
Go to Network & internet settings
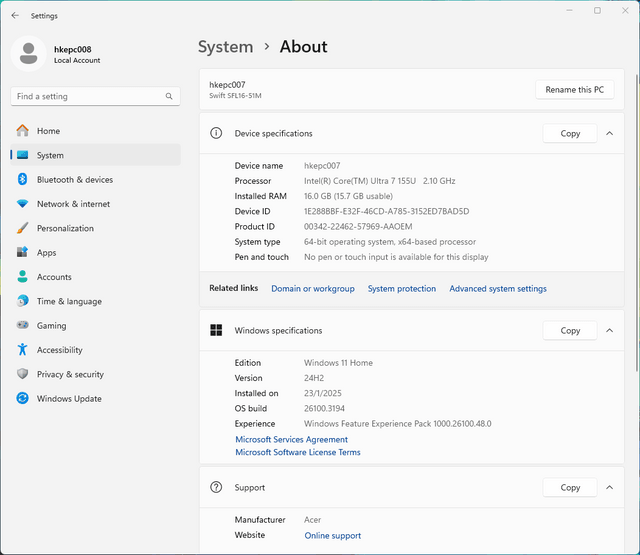click(x=95, y=204)
